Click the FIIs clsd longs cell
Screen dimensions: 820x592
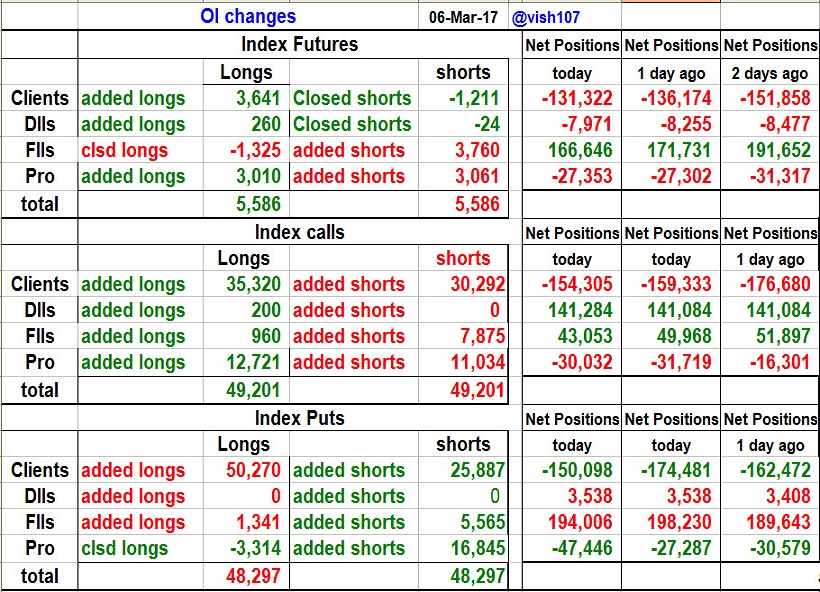point(125,150)
